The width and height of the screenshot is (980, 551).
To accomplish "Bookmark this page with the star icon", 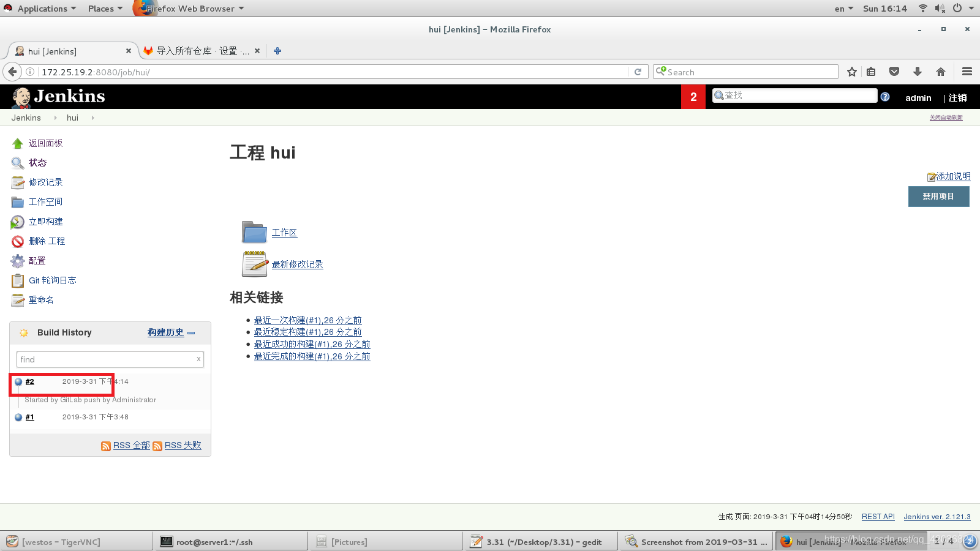I will (852, 72).
